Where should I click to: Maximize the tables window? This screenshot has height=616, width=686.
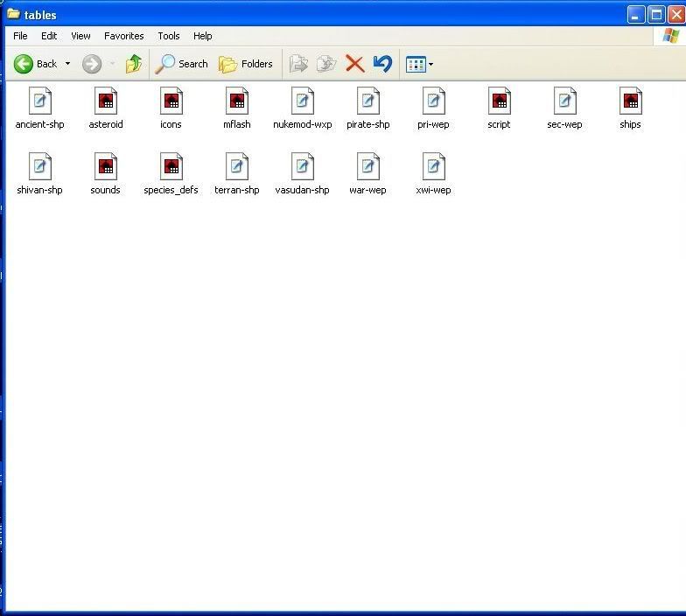pyautogui.click(x=656, y=14)
